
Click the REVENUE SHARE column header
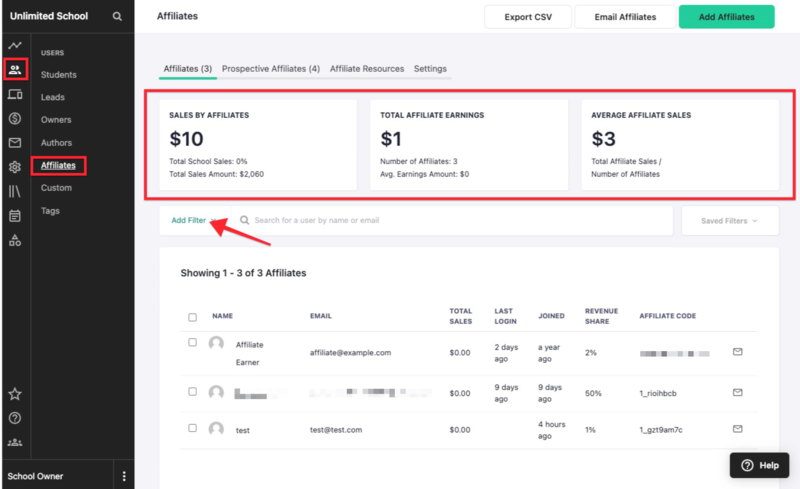click(602, 316)
